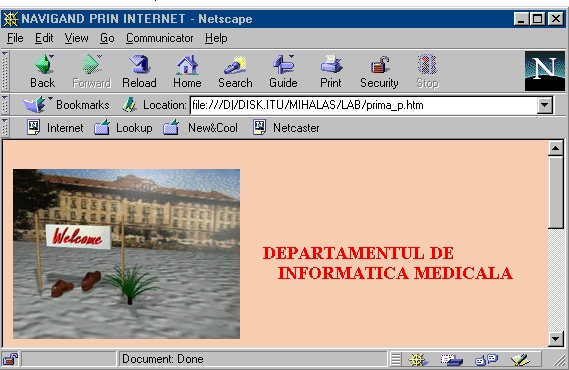Open Mailbox from the component bar
The width and height of the screenshot is (569, 370).
[x=451, y=359]
